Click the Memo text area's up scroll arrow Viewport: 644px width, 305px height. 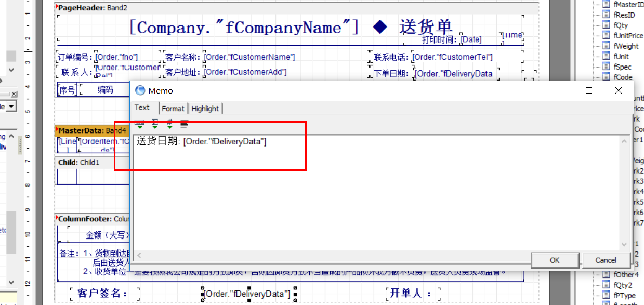[625, 140]
